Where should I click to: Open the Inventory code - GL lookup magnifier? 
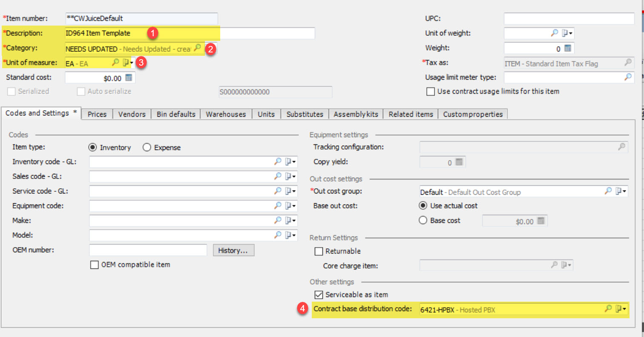(278, 161)
